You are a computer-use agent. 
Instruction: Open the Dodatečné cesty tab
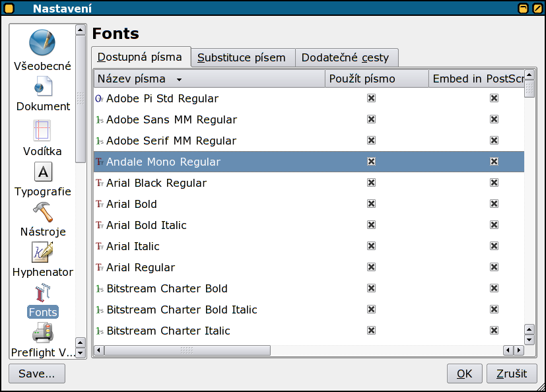[x=345, y=58]
